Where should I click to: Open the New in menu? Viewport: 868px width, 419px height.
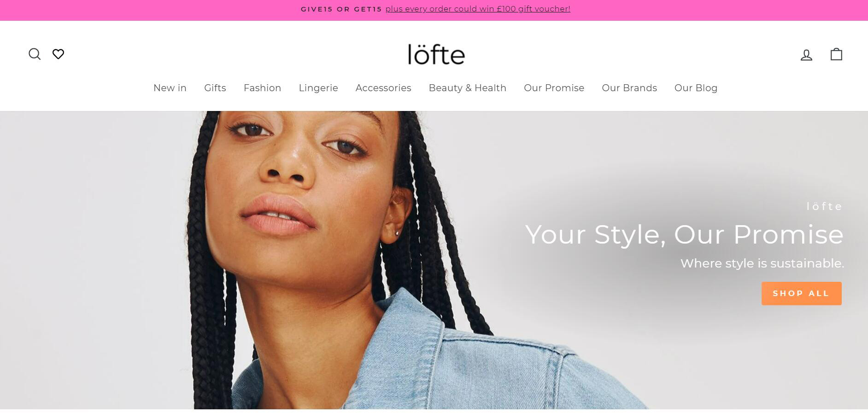pyautogui.click(x=170, y=88)
